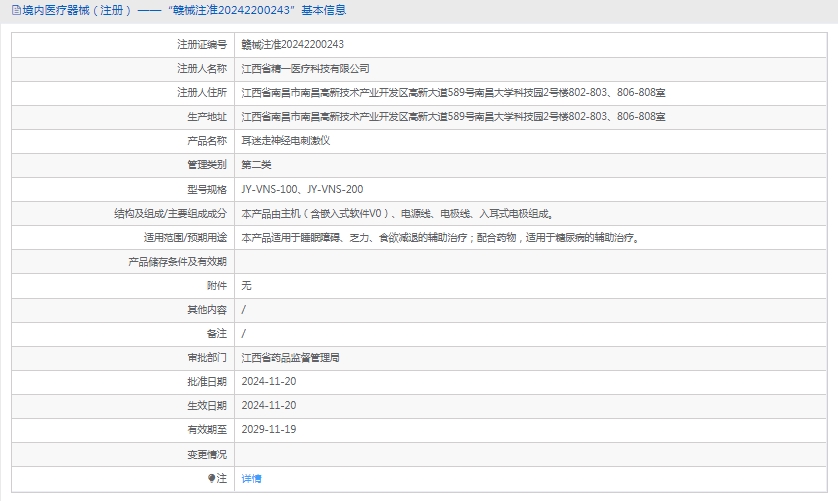This screenshot has height=501, width=838.
Task: Click approval department 江西省药品监督管理局
Action: click(x=290, y=357)
